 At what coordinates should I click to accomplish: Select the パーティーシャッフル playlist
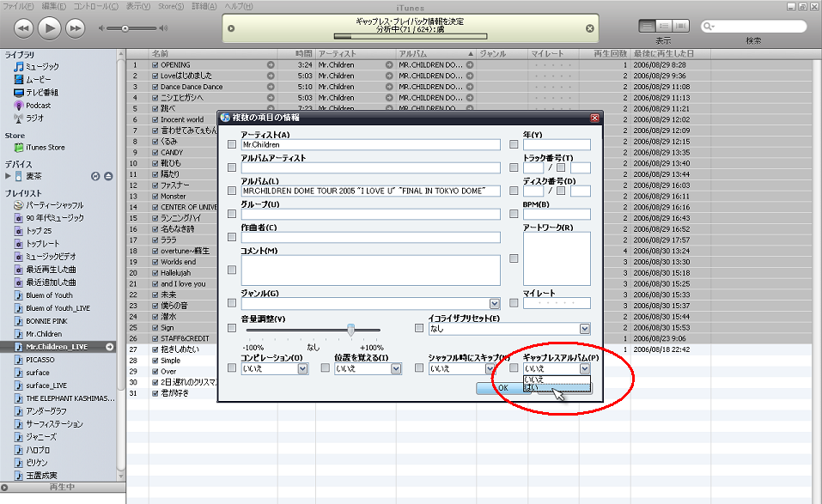click(x=49, y=205)
